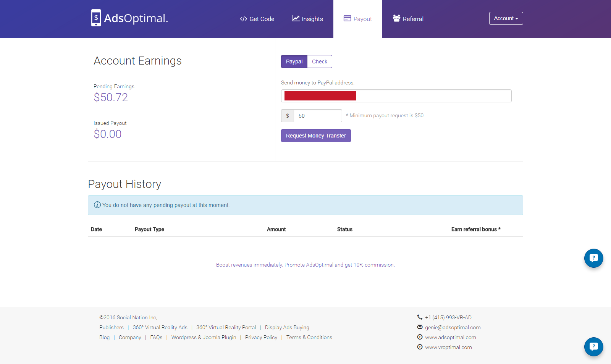Click the no pending payout notice
The image size is (611, 364).
pos(305,205)
